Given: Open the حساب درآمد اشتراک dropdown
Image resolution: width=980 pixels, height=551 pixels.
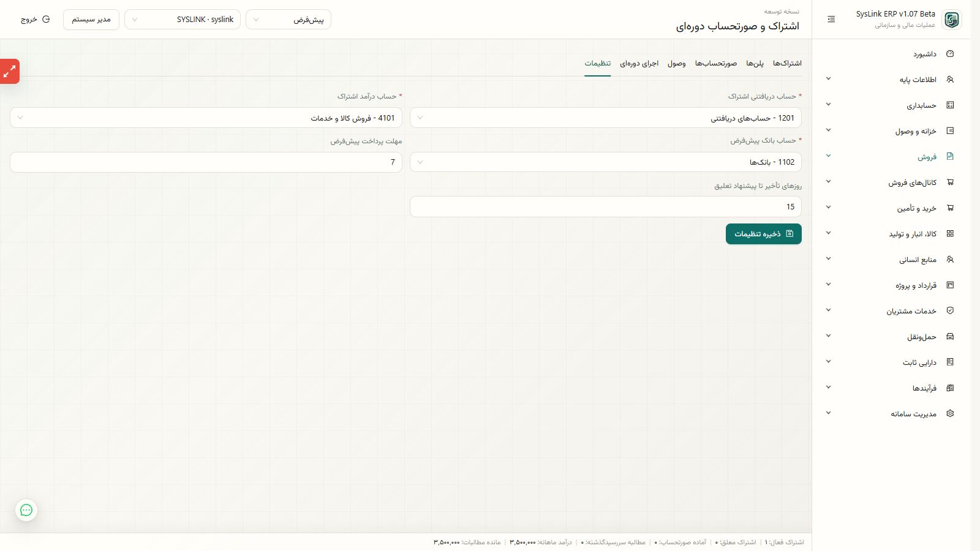Looking at the screenshot, I should click(206, 118).
